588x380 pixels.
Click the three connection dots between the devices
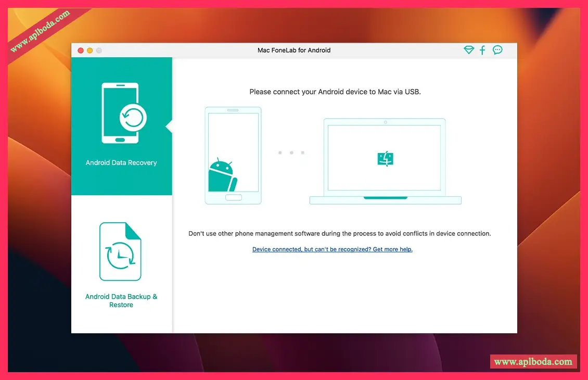(291, 153)
